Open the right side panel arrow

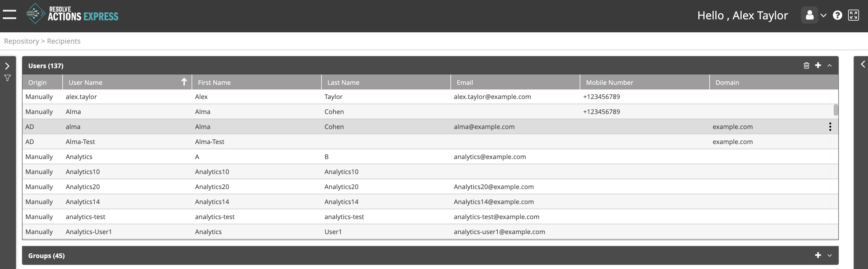tap(863, 64)
